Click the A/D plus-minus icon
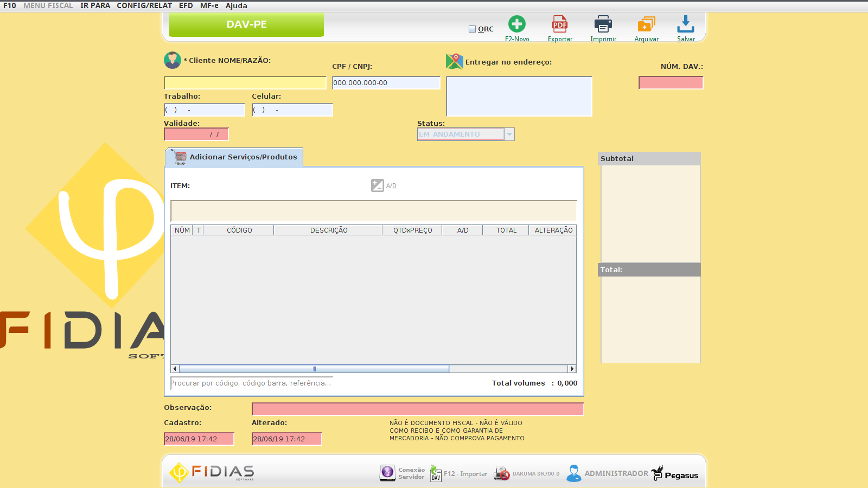Screen dimensions: 868x488 [378, 185]
